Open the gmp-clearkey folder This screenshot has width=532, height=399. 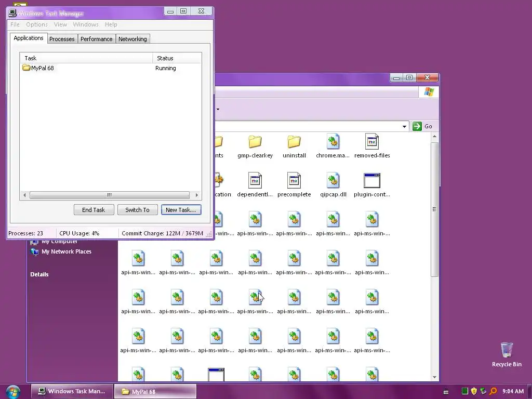255,147
